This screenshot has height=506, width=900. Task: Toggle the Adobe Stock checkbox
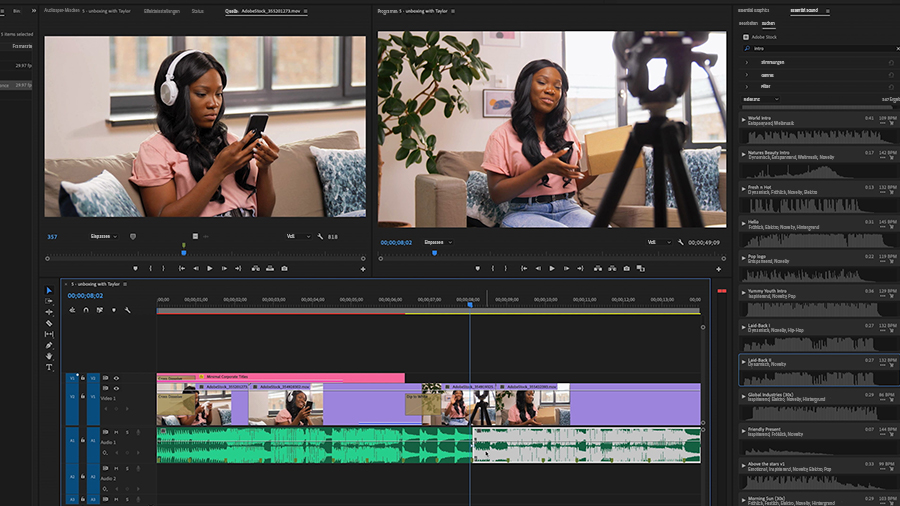(x=746, y=37)
